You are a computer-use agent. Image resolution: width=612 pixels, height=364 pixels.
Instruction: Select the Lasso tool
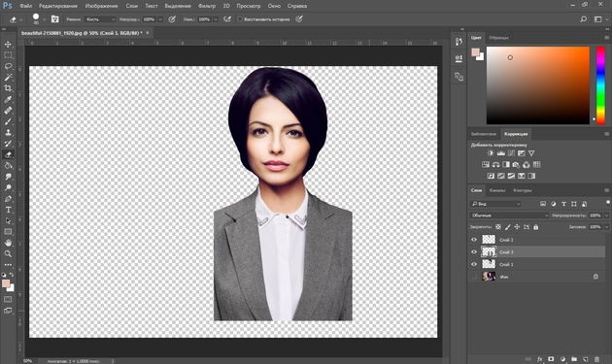coord(8,66)
